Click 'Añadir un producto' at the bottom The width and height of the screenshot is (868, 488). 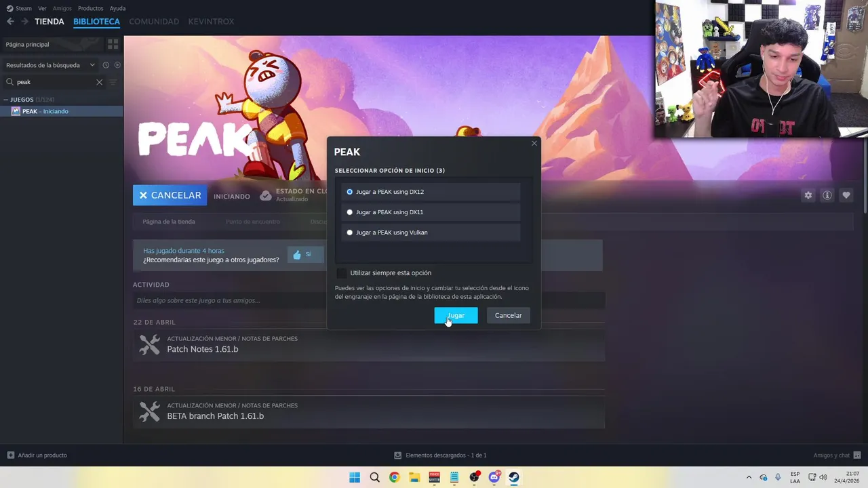[x=37, y=455]
